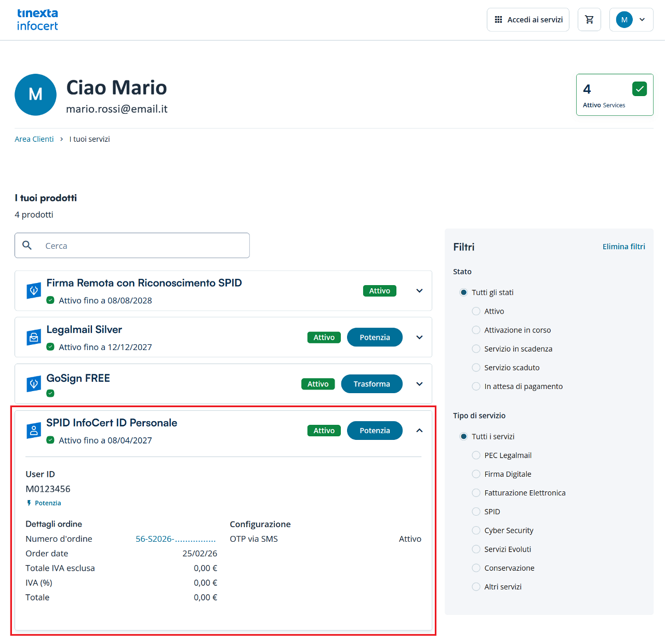665x644 pixels.
Task: Click the large M profile avatar
Action: [35, 95]
